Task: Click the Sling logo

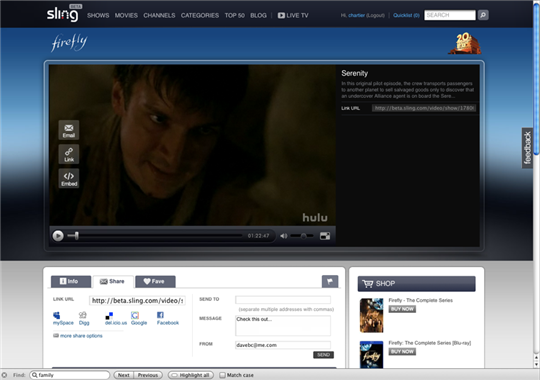Action: click(63, 14)
